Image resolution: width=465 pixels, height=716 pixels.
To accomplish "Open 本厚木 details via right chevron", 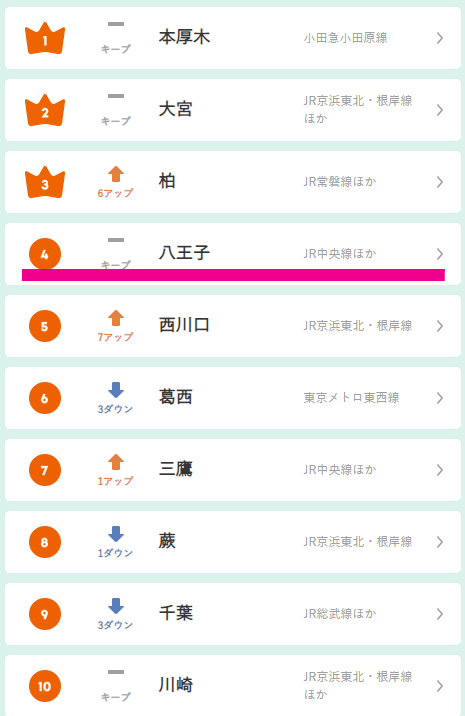I will click(440, 38).
